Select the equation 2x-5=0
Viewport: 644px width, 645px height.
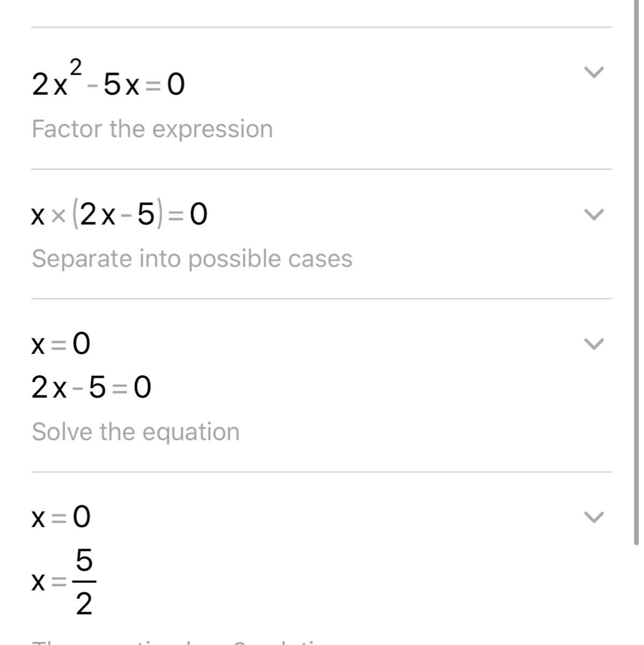(x=91, y=388)
